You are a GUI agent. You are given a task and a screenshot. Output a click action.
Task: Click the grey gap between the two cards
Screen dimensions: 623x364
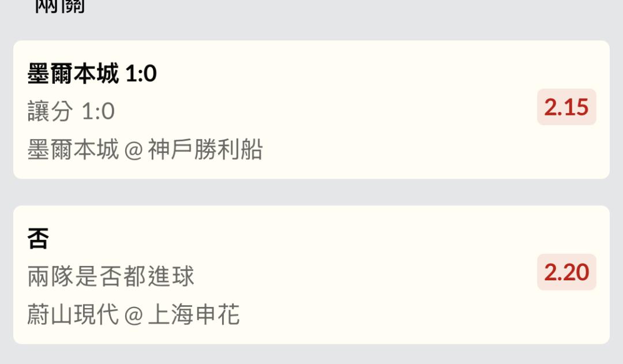[x=311, y=192]
